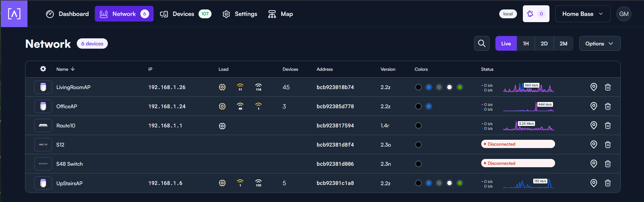Click the GM user avatar button
The width and height of the screenshot is (644, 202).
pos(624,14)
